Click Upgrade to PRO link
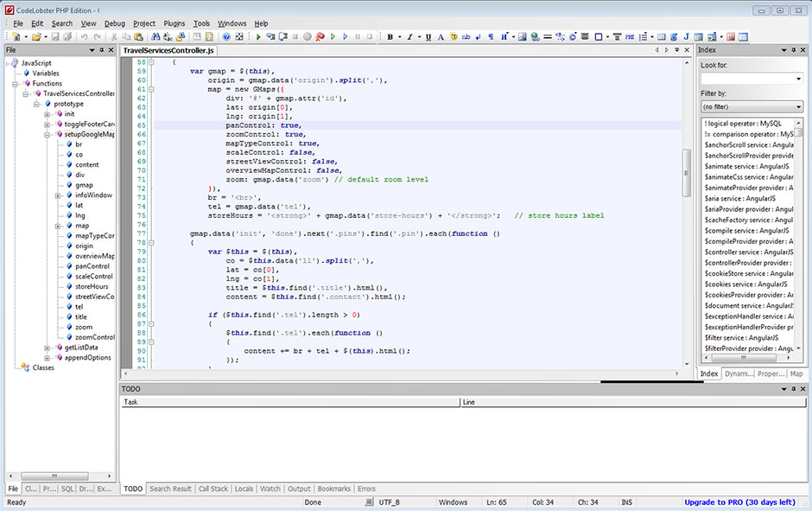The height and width of the screenshot is (511, 812). coord(739,502)
